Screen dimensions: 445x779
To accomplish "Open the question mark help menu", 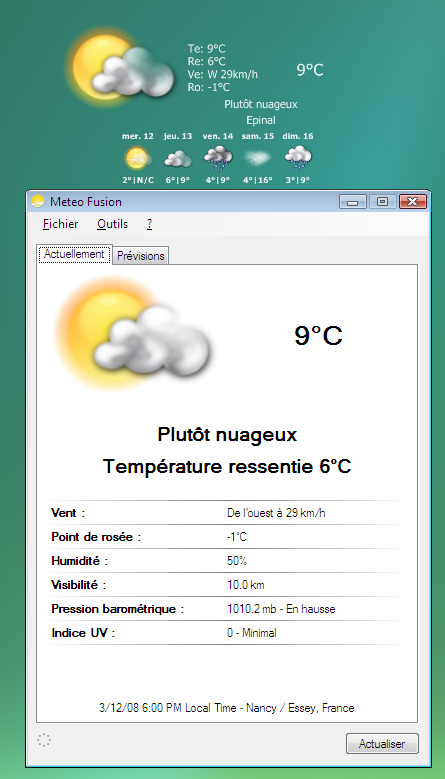I will (149, 224).
